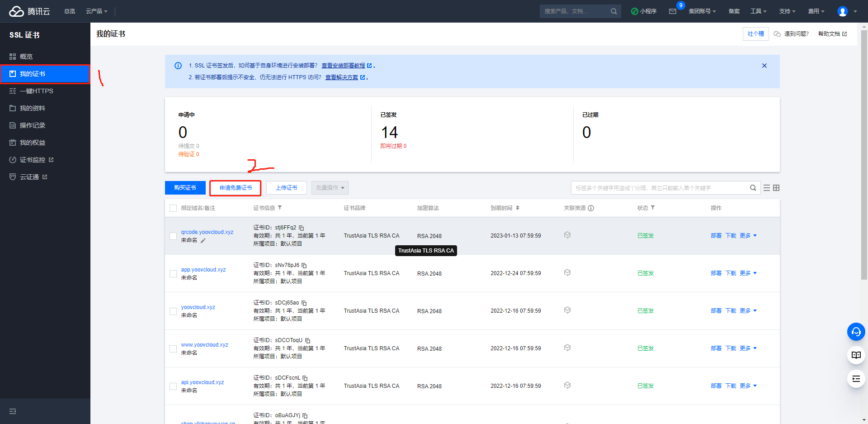The height and width of the screenshot is (424, 868).
Task: Copy certificate ID sDCj65ao
Action: coord(304,303)
